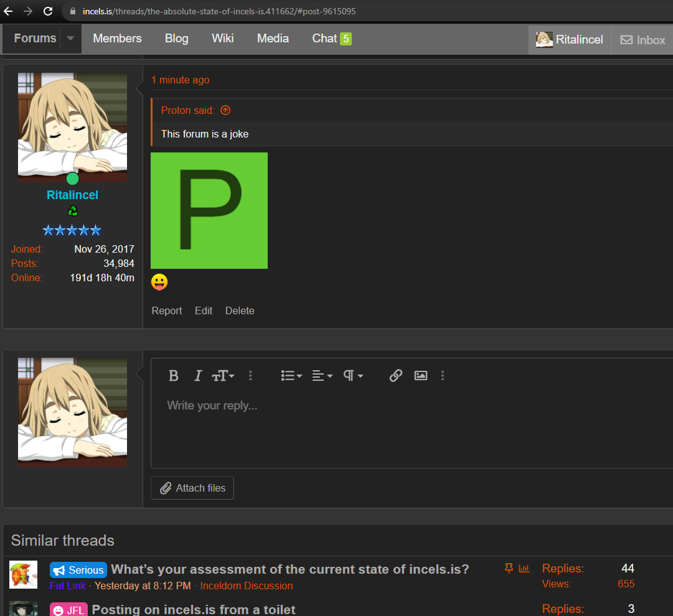Open 'Posting on incels.is from a toilet' thread

pyautogui.click(x=194, y=609)
